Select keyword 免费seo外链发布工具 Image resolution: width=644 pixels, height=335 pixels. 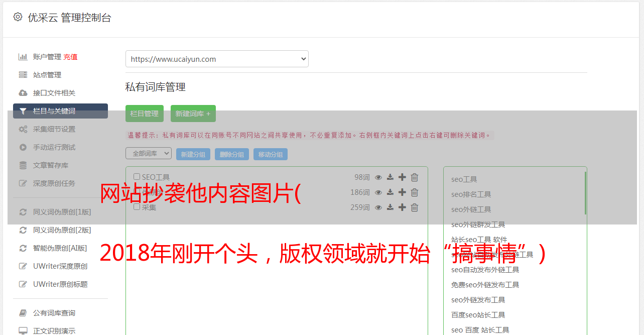(485, 285)
